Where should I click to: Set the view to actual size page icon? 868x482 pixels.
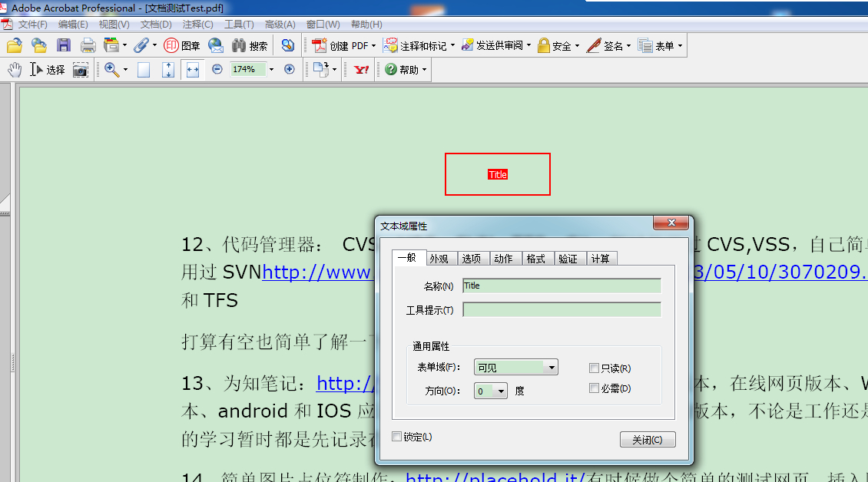pos(144,70)
